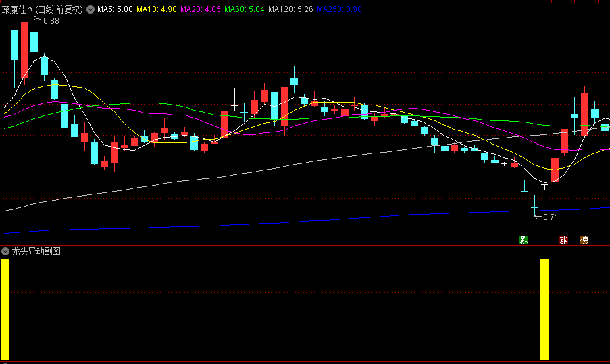Select the candlestick marked with the 3.71 low
The image size is (610, 364).
point(534,206)
